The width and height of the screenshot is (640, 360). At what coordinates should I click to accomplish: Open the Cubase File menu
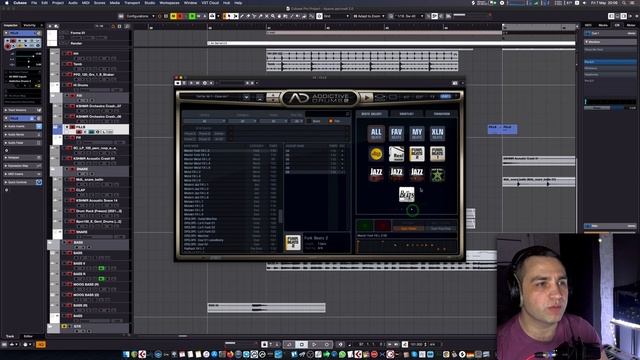coord(34,2)
